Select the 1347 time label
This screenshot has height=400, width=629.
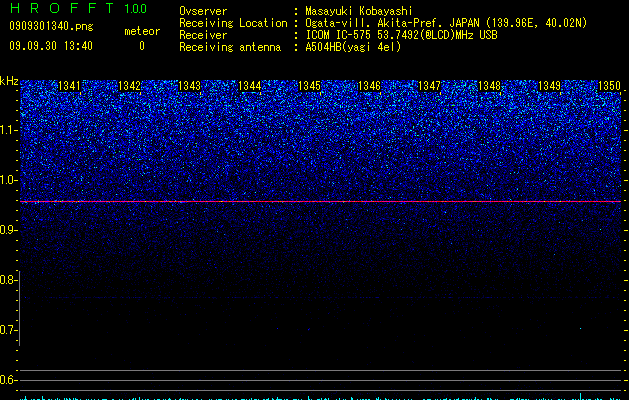tap(430, 86)
